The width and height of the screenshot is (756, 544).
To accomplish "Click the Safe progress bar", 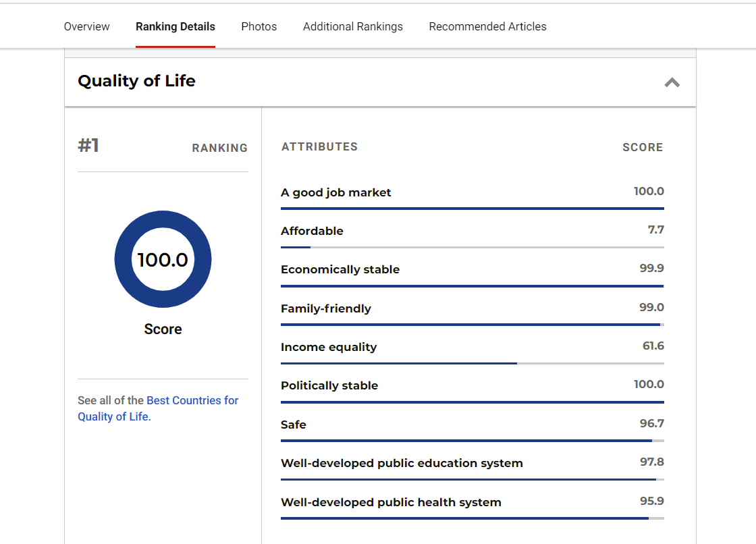I will [473, 441].
